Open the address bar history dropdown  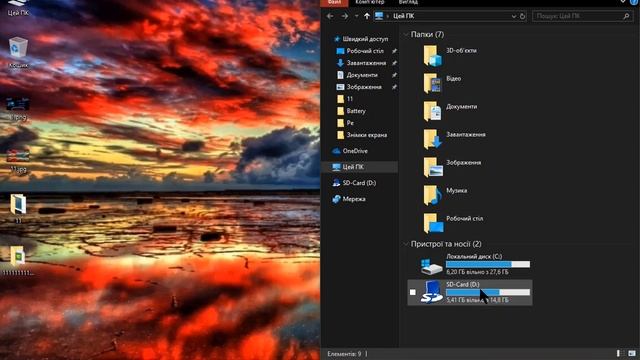(x=514, y=16)
